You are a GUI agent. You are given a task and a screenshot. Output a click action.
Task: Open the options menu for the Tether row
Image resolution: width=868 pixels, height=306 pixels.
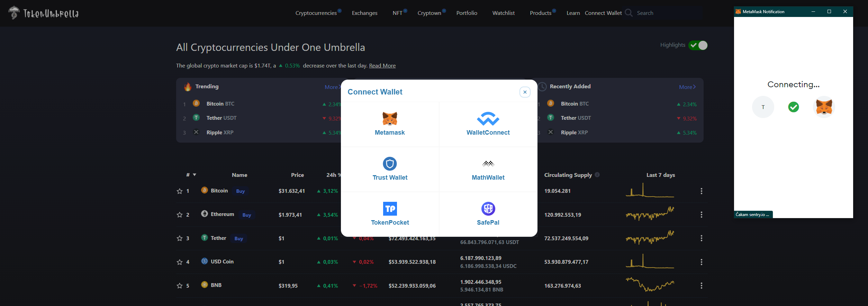tap(701, 238)
